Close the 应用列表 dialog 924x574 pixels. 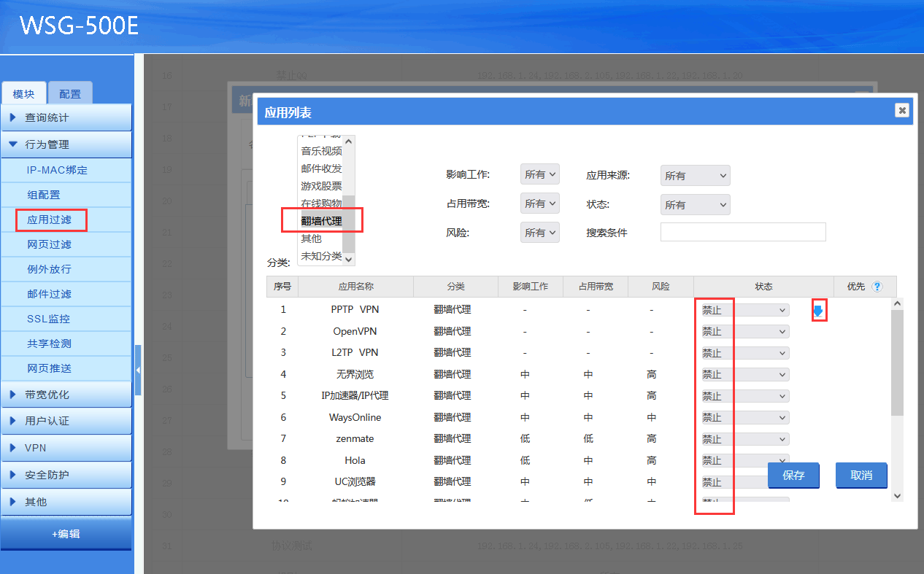902,110
